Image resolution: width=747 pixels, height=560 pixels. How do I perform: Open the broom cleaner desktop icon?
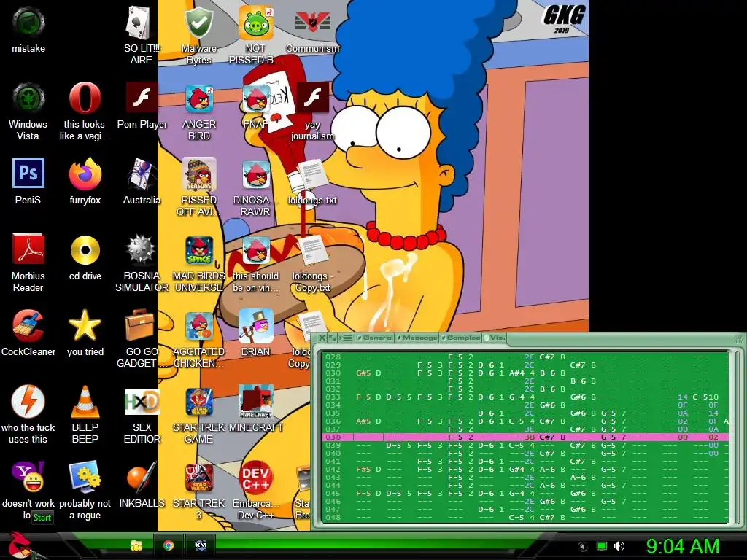[28, 327]
